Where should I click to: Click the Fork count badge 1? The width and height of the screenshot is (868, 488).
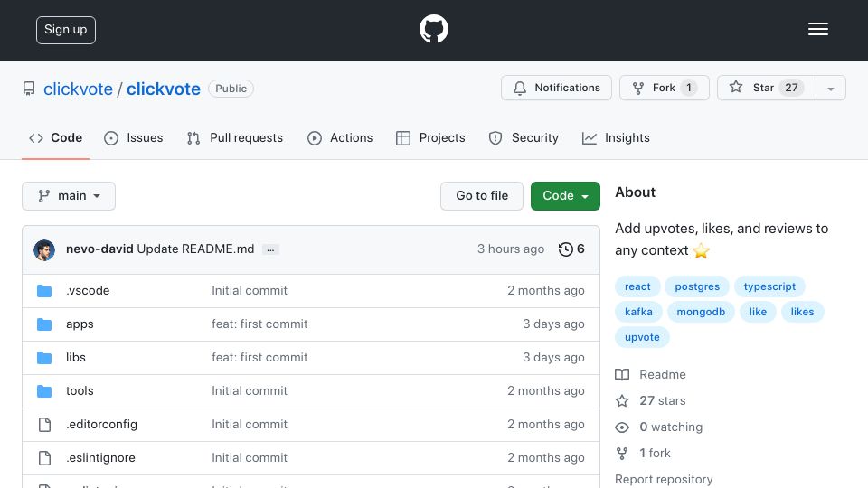[689, 88]
